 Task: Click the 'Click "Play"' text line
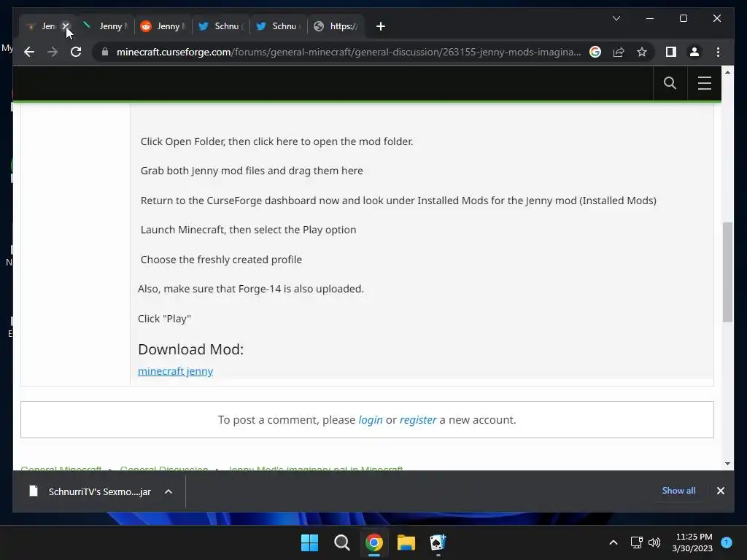[x=164, y=319]
